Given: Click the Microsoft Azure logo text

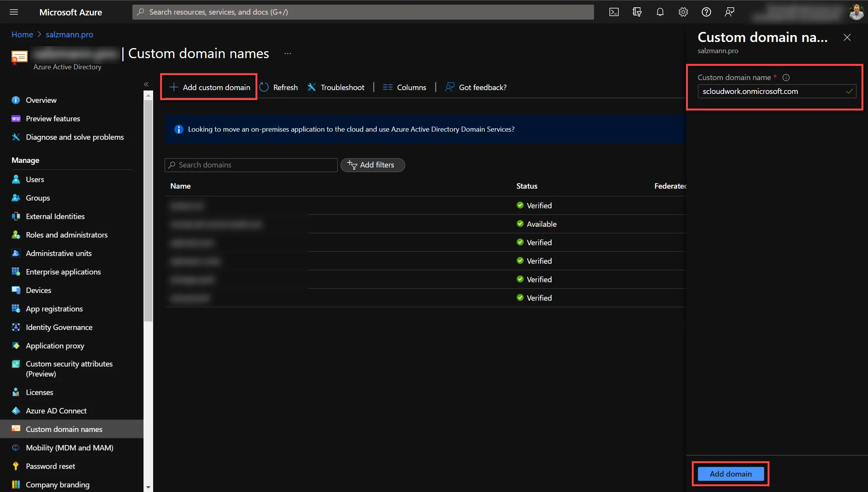Looking at the screenshot, I should tap(70, 12).
